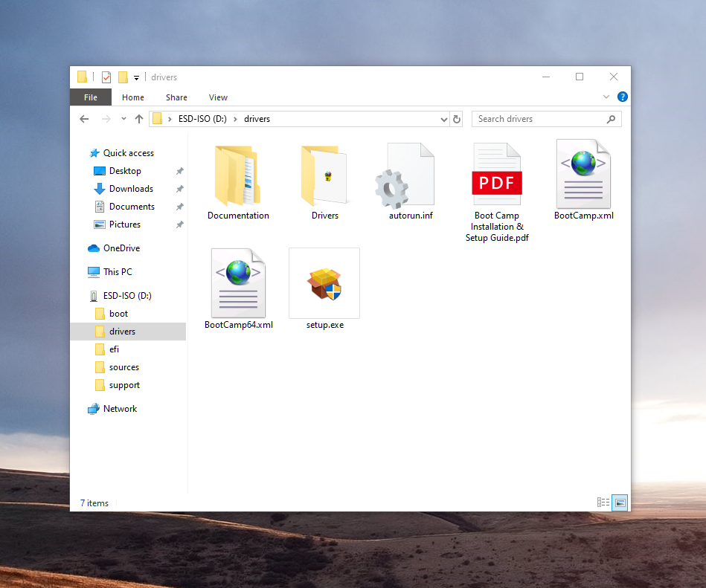
Task: Expand the address bar history dropdown
Action: point(444,119)
